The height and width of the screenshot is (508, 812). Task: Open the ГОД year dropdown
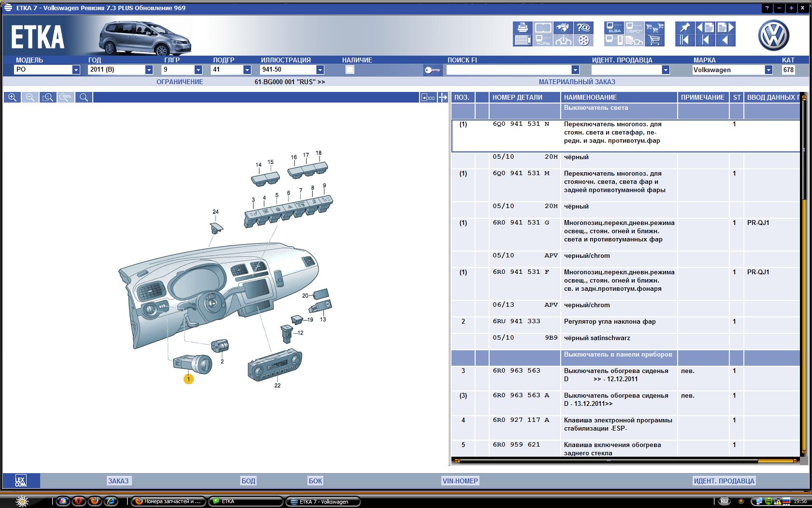click(149, 70)
